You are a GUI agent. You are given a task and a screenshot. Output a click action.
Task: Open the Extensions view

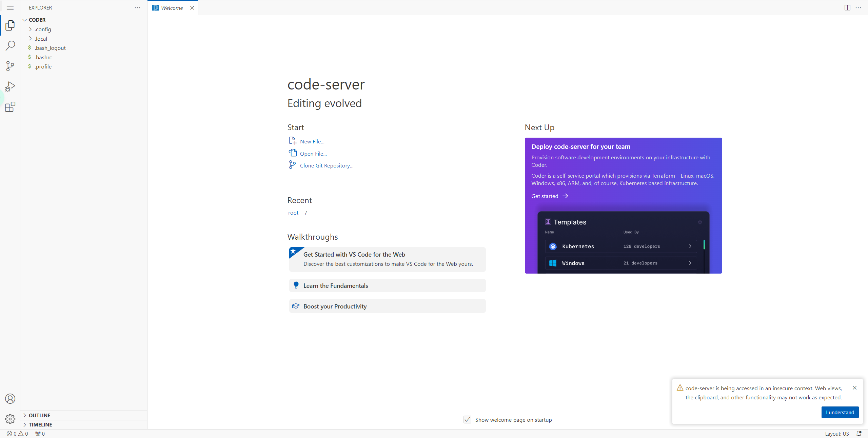pyautogui.click(x=10, y=107)
